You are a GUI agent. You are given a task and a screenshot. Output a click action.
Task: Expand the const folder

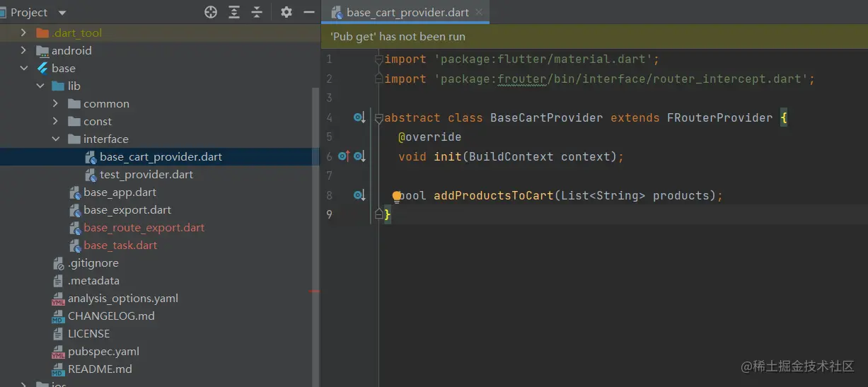(56, 121)
